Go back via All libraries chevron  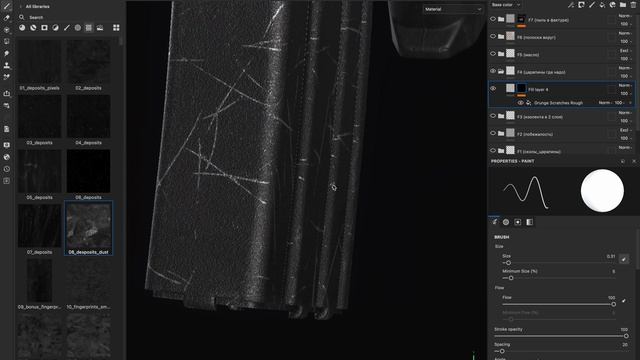coord(21,7)
